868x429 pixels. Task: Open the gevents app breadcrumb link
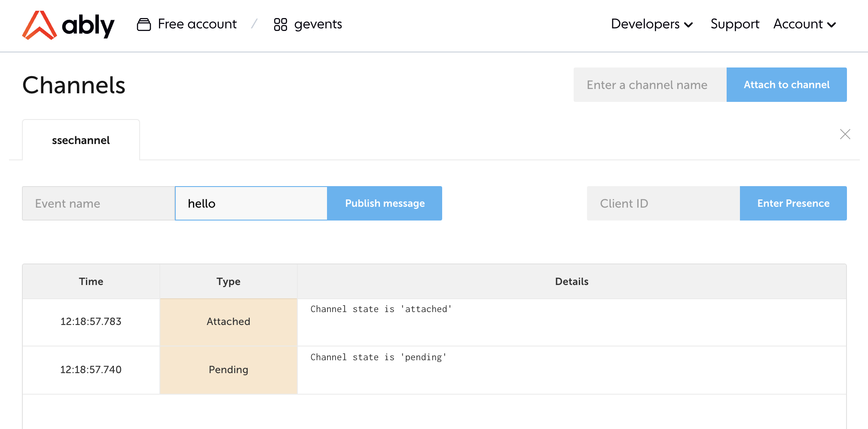(318, 24)
